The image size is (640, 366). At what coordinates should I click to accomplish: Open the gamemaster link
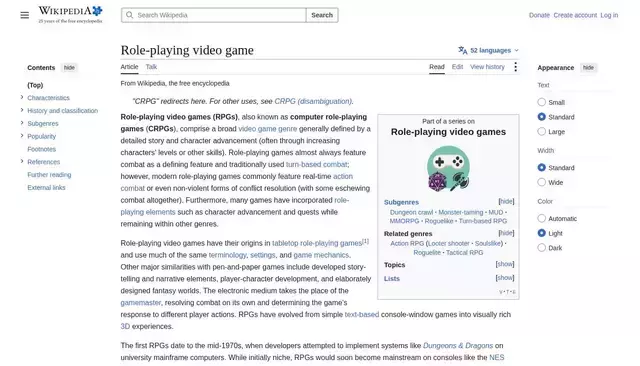[x=140, y=303]
